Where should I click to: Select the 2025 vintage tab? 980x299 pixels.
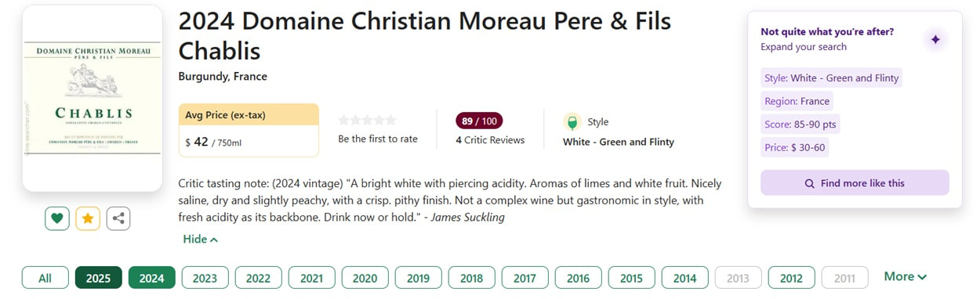[x=98, y=278]
